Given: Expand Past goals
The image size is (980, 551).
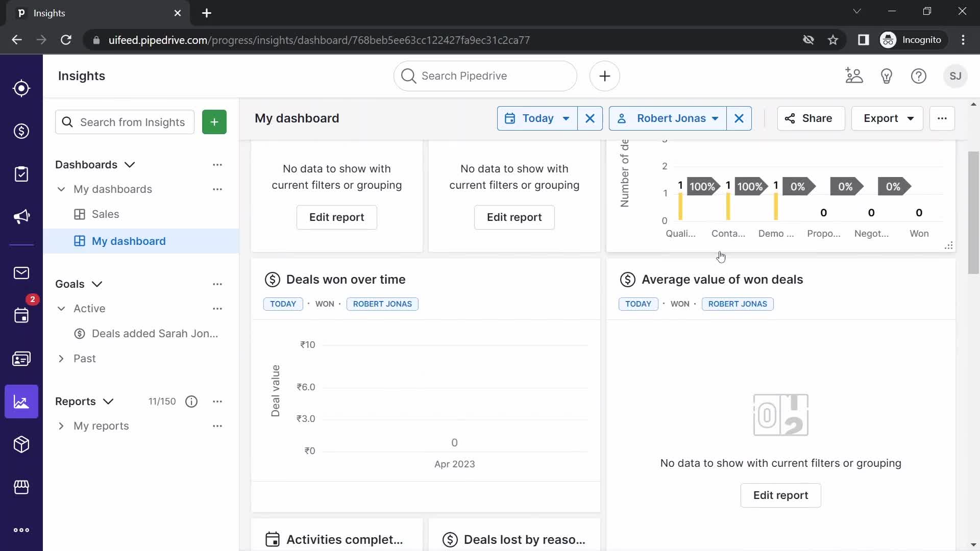Looking at the screenshot, I should coord(61,359).
